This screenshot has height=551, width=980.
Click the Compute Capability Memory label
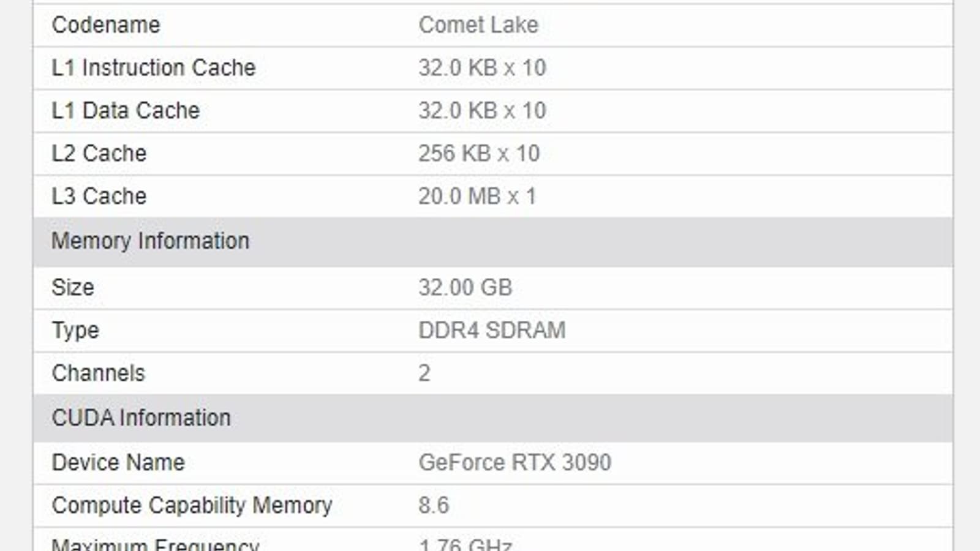192,506
